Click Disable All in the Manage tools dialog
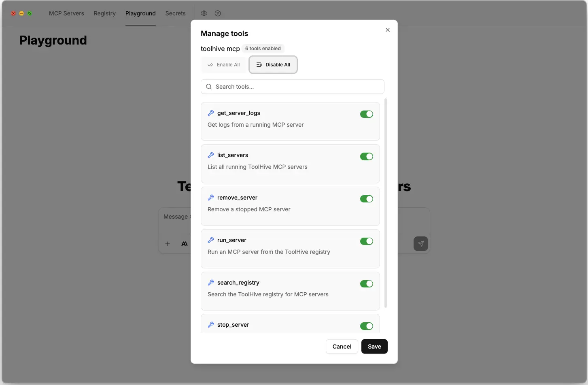Screen dimensions: 588x385 pyautogui.click(x=273, y=64)
